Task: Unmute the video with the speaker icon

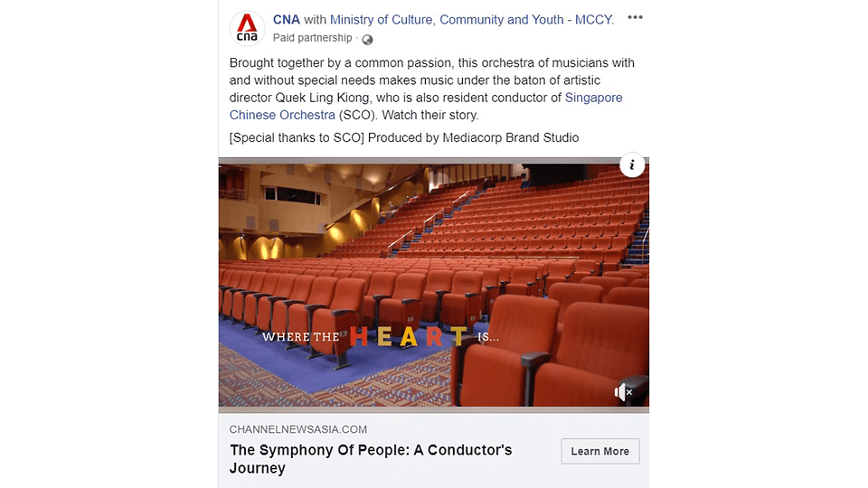Action: click(623, 392)
